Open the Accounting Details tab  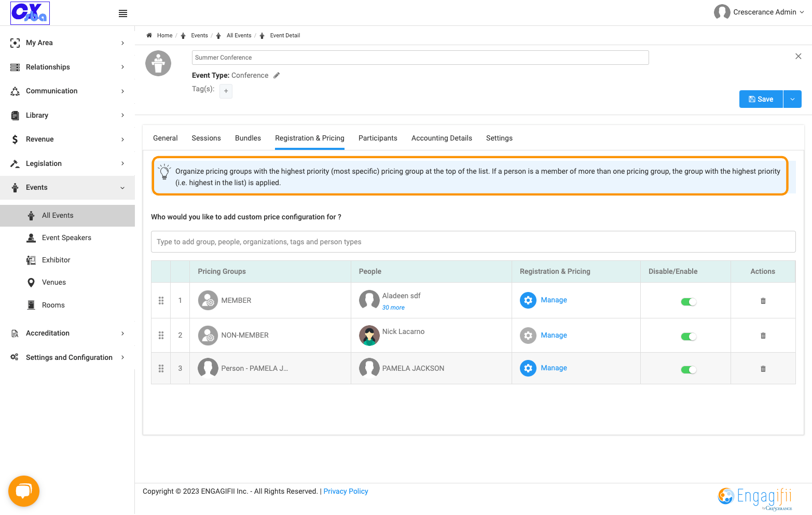click(x=442, y=138)
